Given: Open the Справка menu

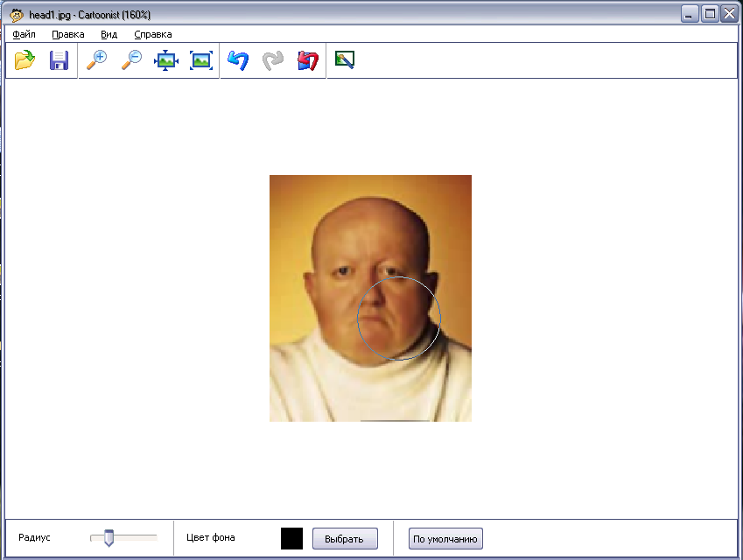Looking at the screenshot, I should [x=153, y=34].
